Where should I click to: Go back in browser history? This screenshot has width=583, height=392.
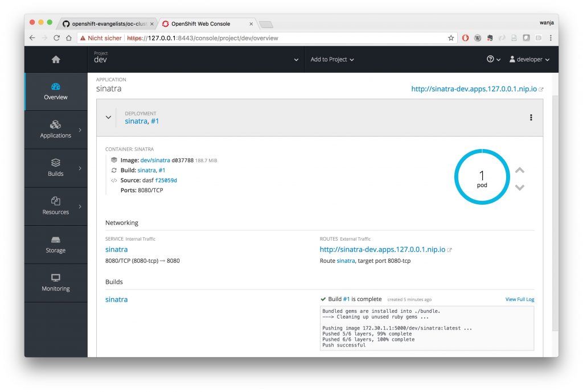pos(32,38)
